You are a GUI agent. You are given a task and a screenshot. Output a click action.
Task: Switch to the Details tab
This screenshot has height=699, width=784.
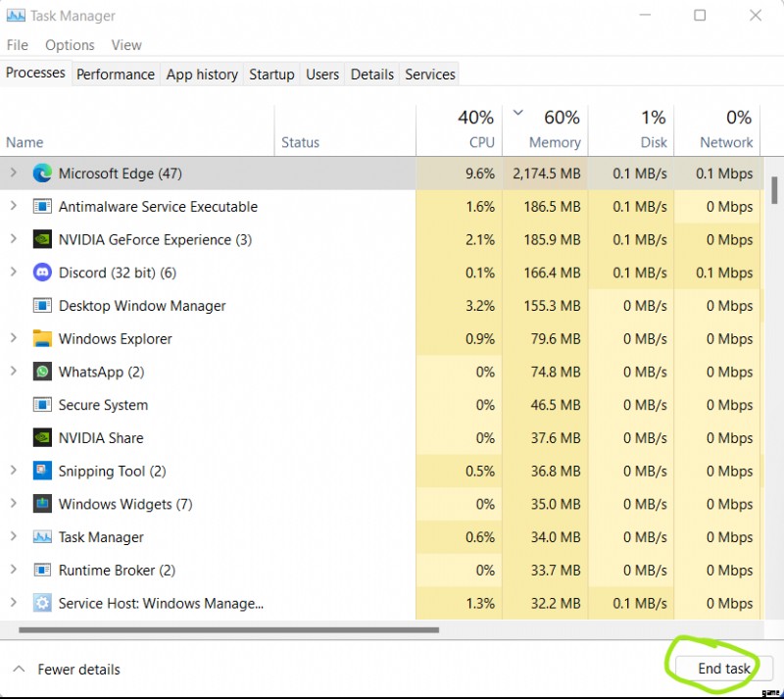point(372,75)
